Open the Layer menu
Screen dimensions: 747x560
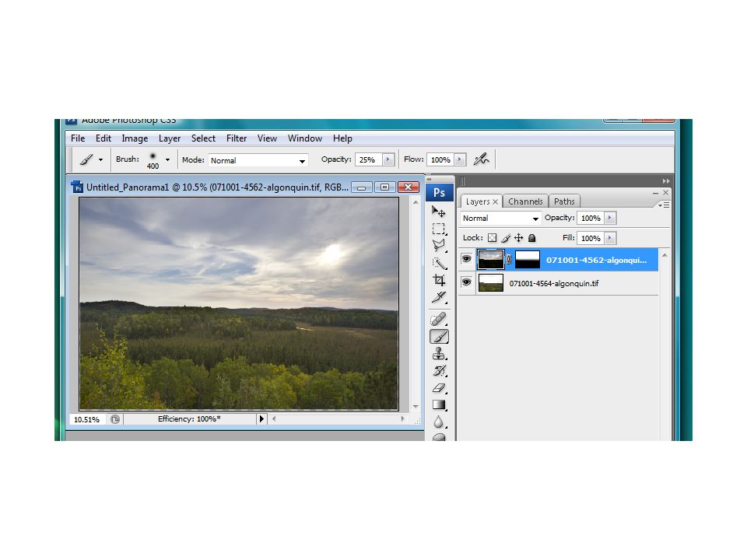[x=170, y=138]
